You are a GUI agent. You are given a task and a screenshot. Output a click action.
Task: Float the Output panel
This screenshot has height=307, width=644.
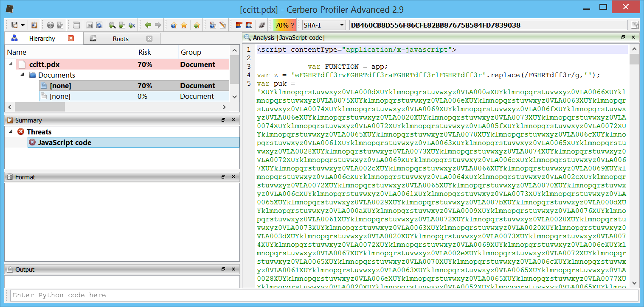click(223, 269)
